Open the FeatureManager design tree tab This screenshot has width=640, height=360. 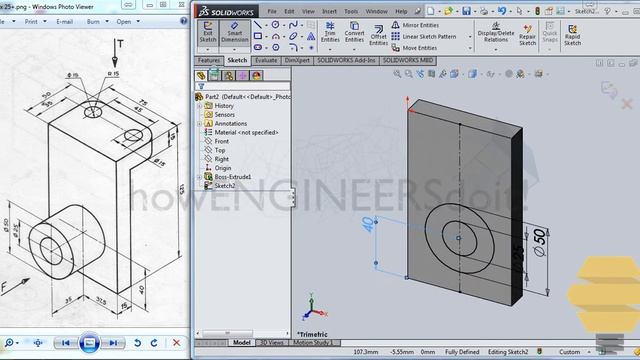(200, 76)
